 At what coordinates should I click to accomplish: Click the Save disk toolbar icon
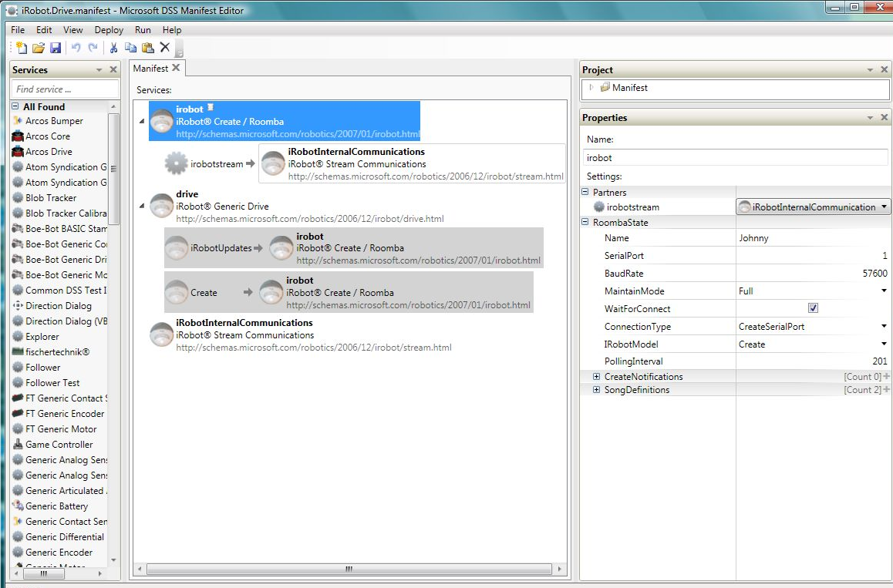tap(56, 48)
